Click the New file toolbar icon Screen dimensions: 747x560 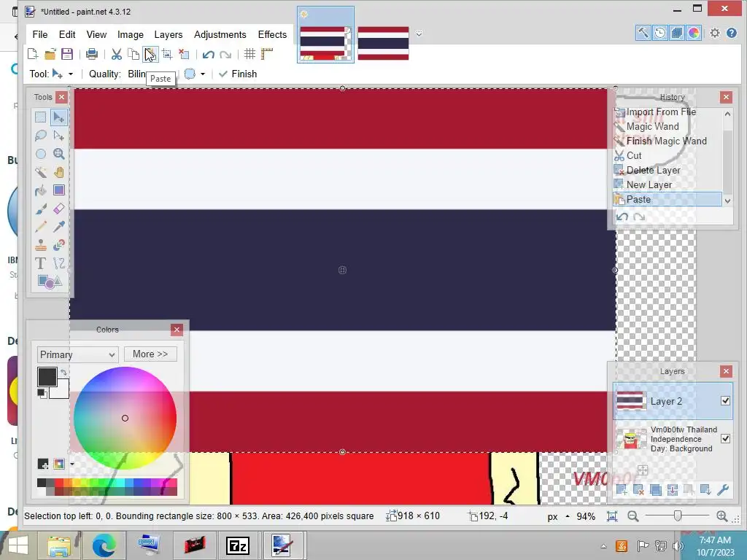(33, 54)
